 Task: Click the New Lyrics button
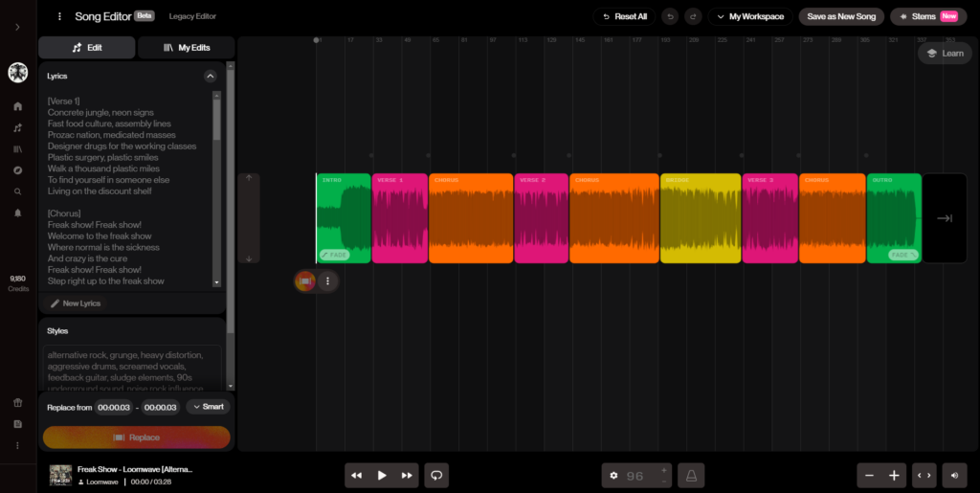coord(75,303)
